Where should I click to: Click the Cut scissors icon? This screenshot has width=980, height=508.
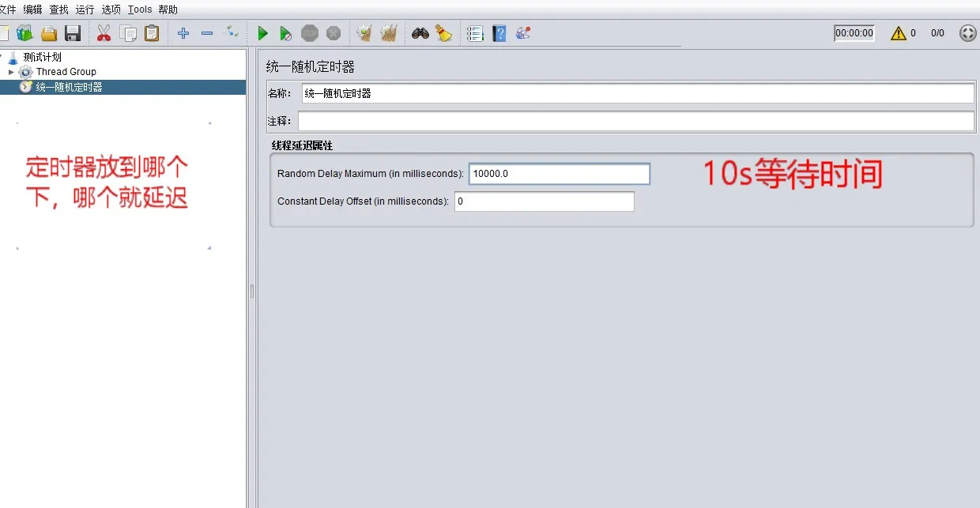(x=104, y=33)
